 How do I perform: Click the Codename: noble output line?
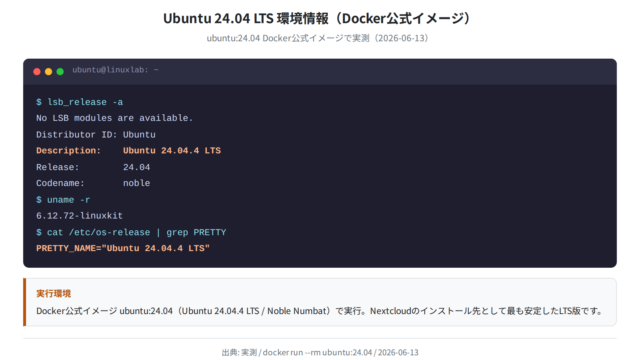93,183
